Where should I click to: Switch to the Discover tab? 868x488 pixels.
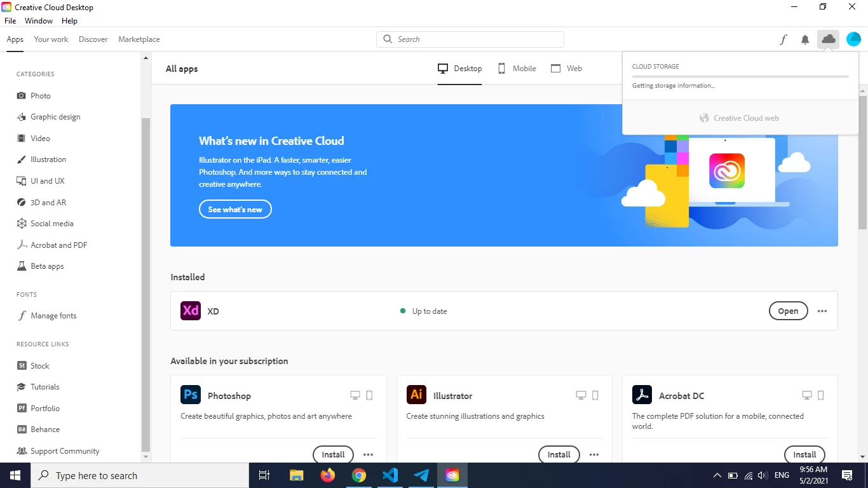pos(93,39)
